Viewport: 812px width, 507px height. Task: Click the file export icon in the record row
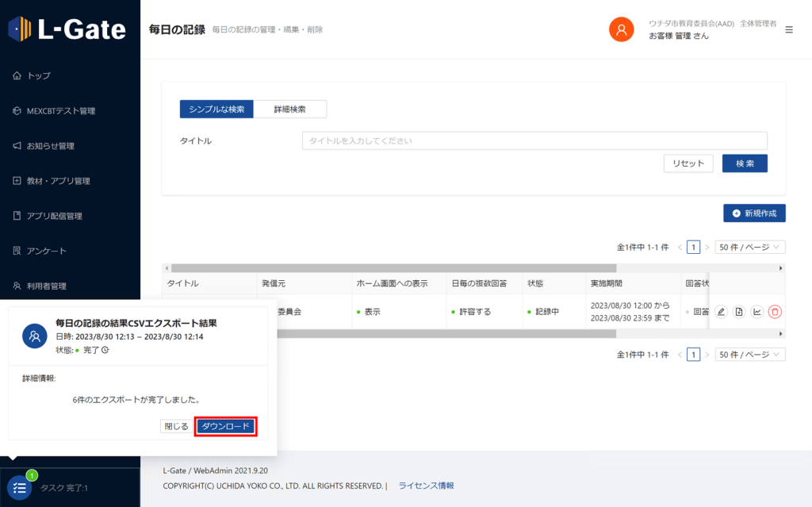click(x=739, y=312)
